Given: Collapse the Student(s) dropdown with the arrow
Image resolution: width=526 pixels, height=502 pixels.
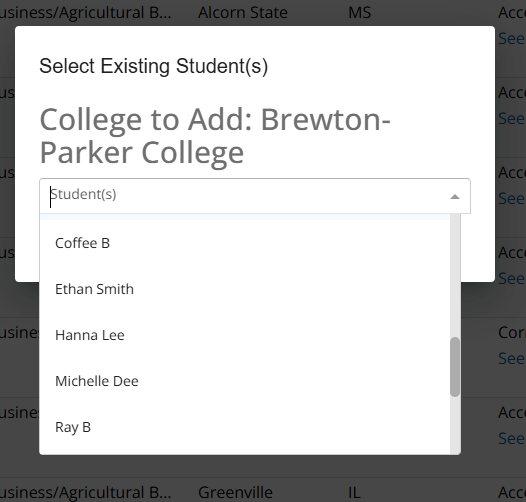Looking at the screenshot, I should [455, 197].
